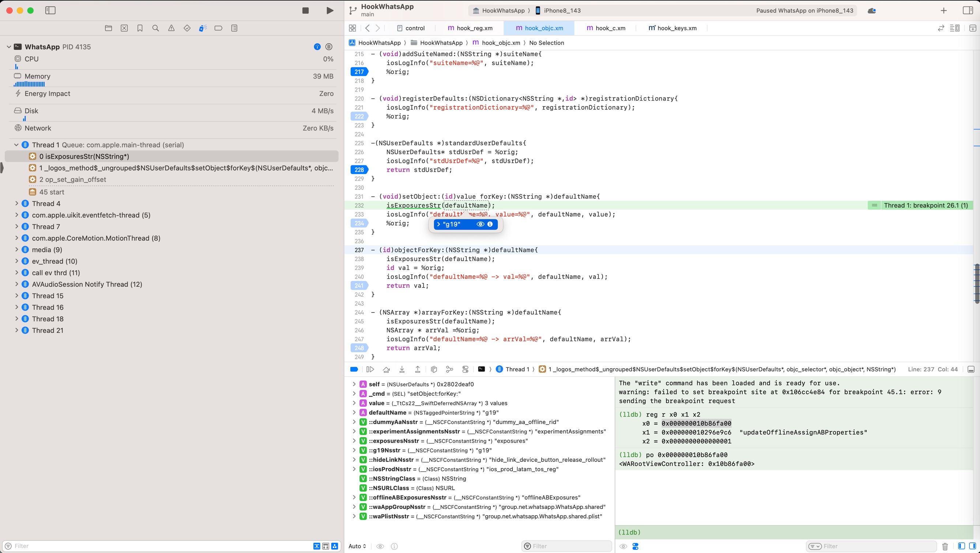Expand the media (9) thread
Screen dimensions: 980x553
tap(16, 250)
